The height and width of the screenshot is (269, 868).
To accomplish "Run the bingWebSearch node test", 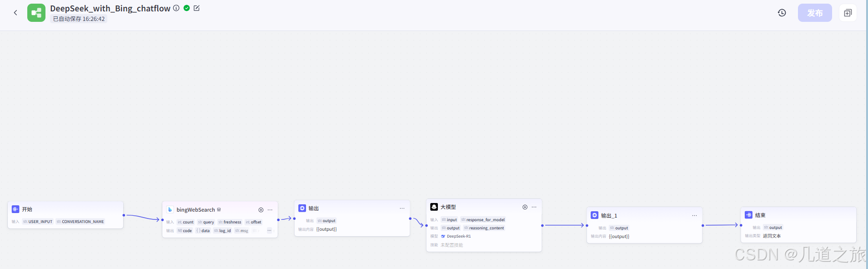I will click(x=261, y=210).
